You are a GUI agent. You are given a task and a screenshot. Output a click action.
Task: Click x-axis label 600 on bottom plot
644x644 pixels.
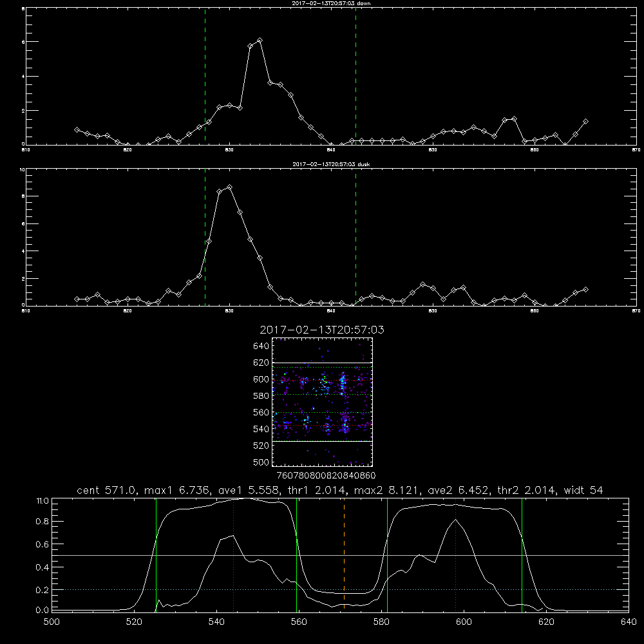click(x=464, y=622)
